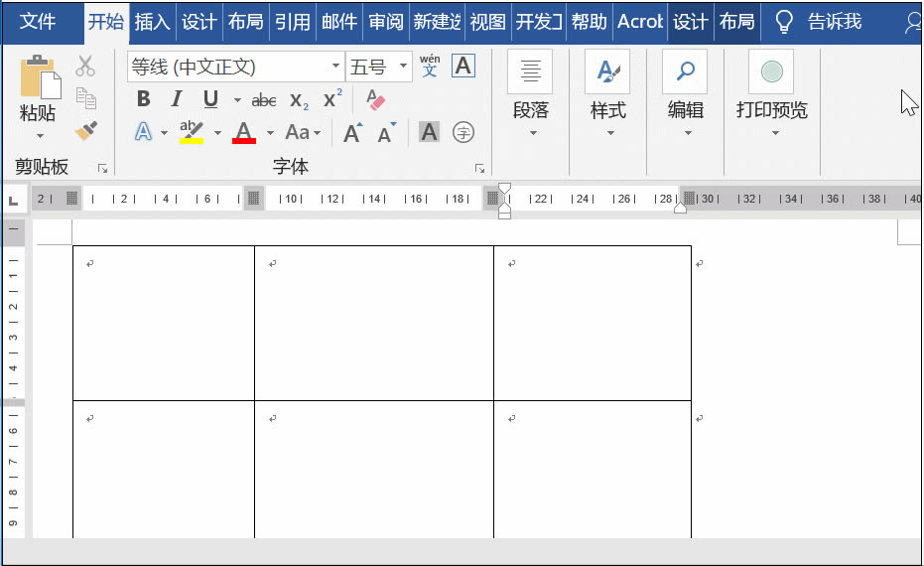Open the font size dropdown
The width and height of the screenshot is (924, 566).
pyautogui.click(x=403, y=66)
